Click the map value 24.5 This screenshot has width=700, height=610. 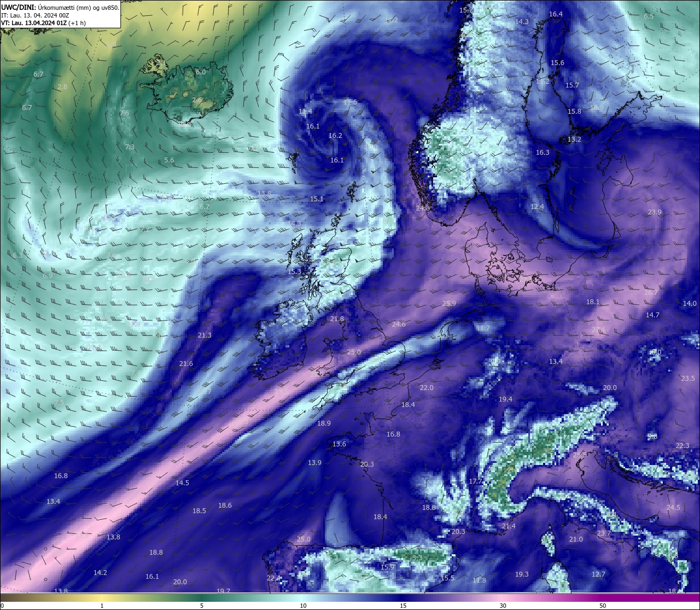pyautogui.click(x=673, y=508)
